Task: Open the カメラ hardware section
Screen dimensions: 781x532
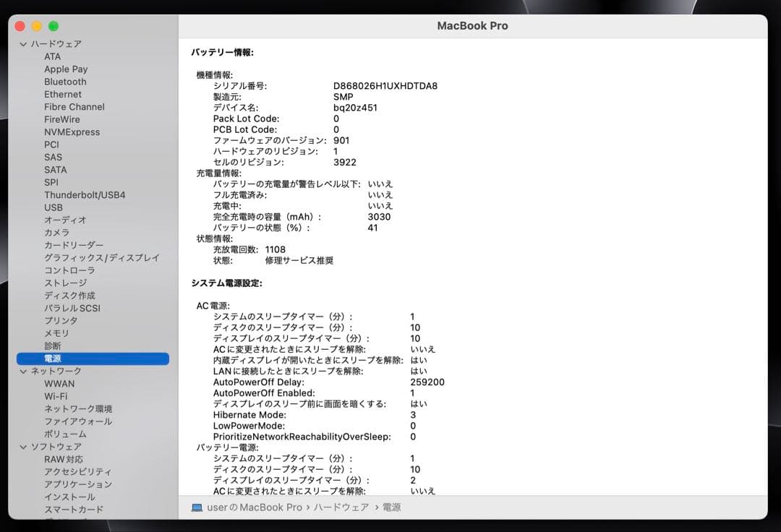Action: point(56,233)
